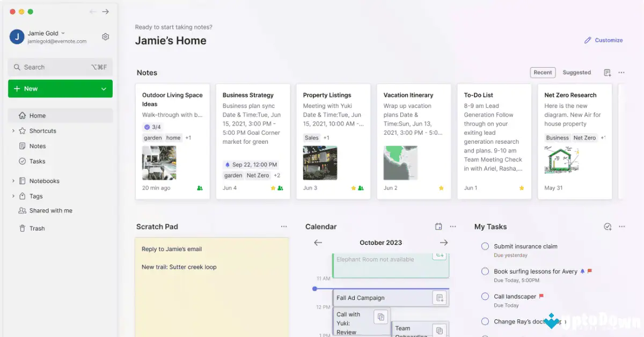Advance the Calendar to the next month
The width and height of the screenshot is (644, 337).
coord(444,243)
